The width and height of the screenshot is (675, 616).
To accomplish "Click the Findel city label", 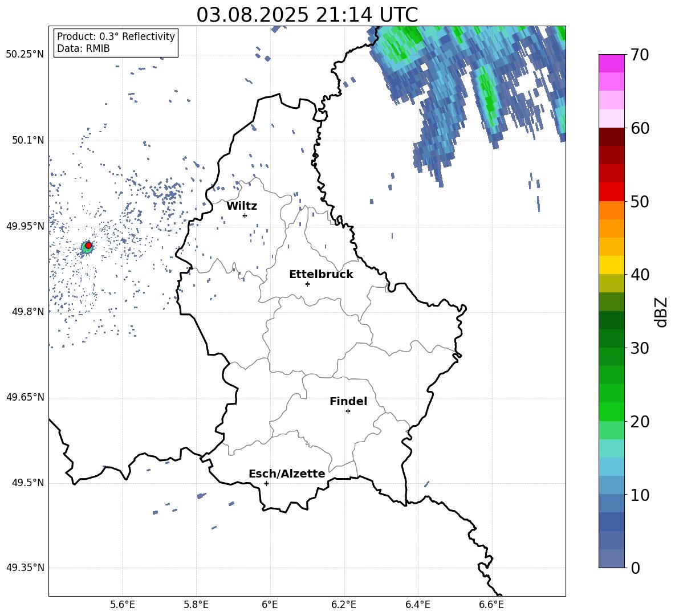I will (348, 401).
